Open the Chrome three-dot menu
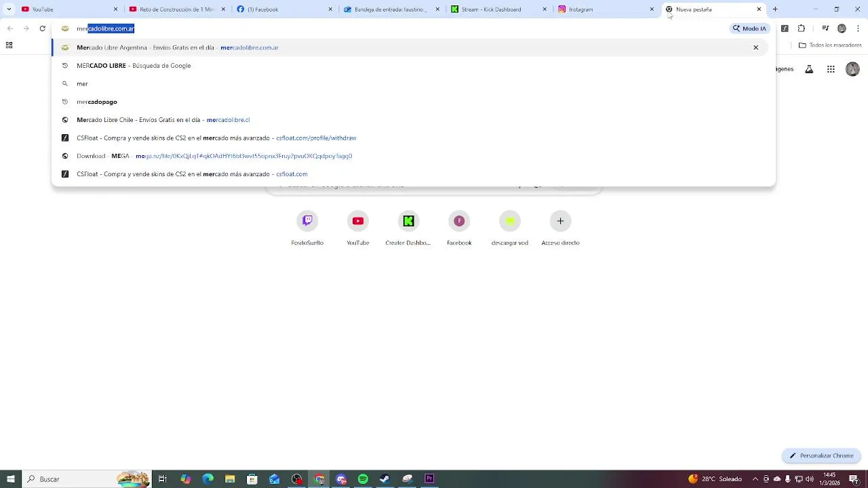Image resolution: width=868 pixels, height=488 pixels. [859, 28]
